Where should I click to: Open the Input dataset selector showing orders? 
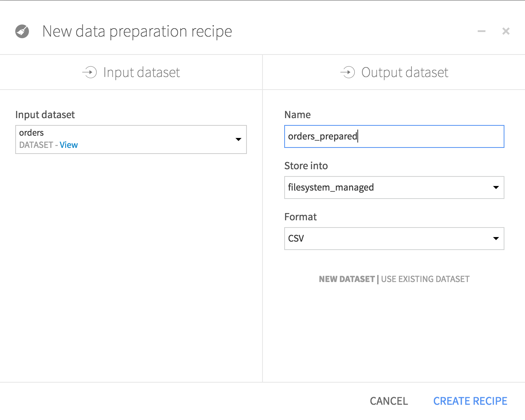[131, 139]
